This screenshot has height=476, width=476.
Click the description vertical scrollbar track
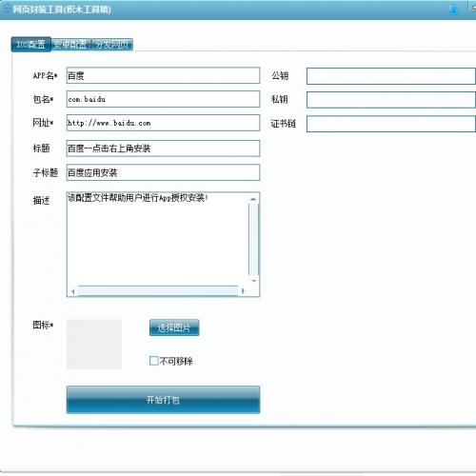(253, 240)
